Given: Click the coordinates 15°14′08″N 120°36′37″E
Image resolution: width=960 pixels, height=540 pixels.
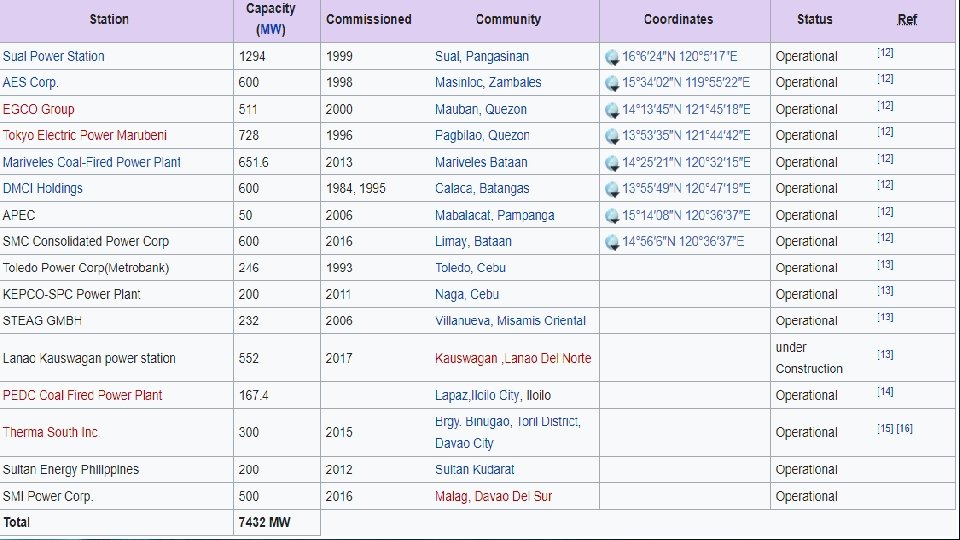Looking at the screenshot, I should click(686, 216).
